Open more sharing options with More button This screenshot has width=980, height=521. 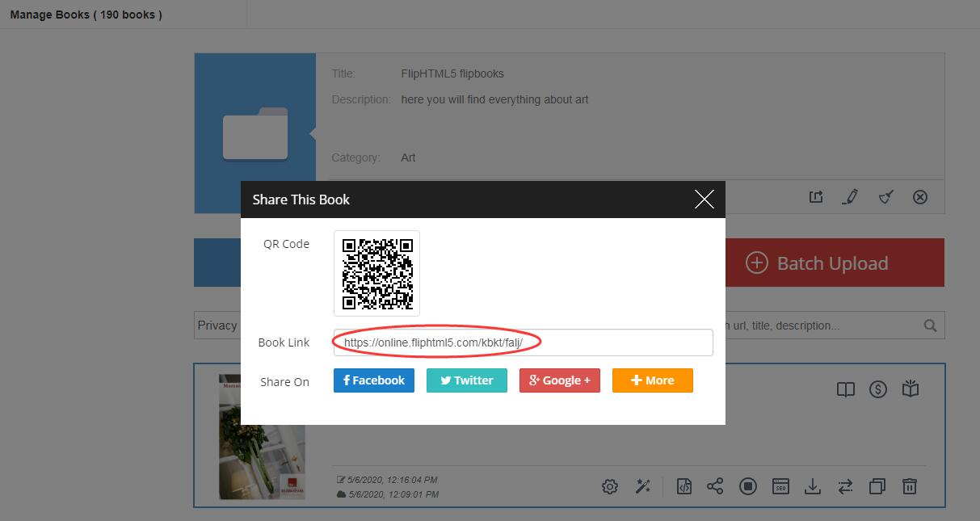(x=652, y=380)
